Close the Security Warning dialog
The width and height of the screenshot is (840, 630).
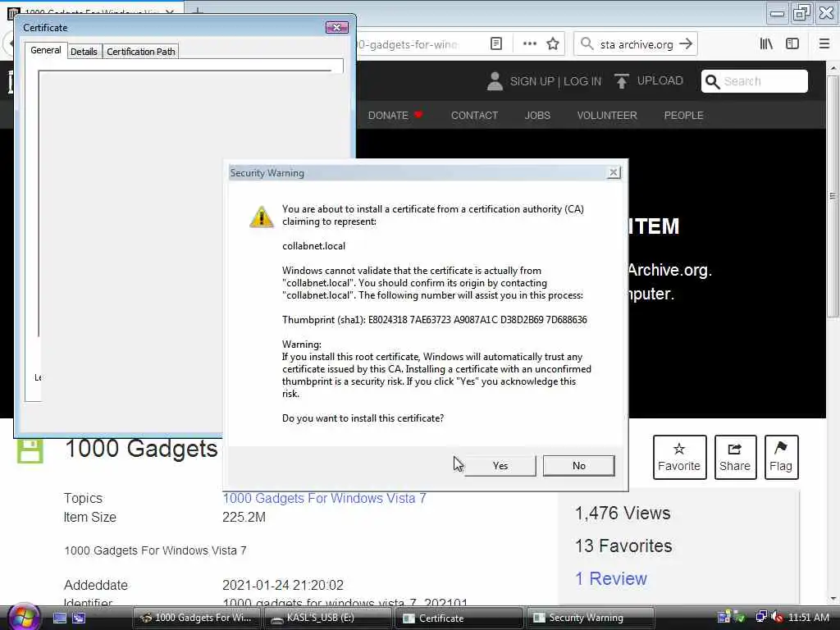(x=614, y=172)
